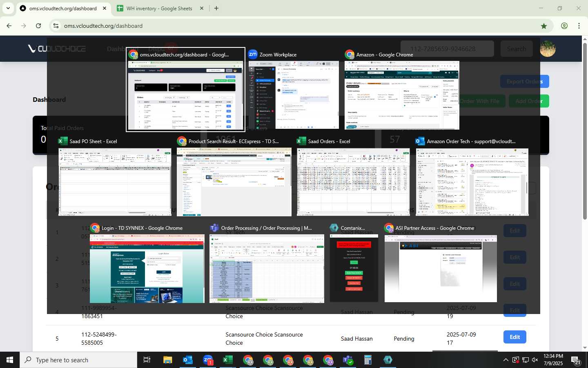Open the Chrome profile icon

tap(564, 26)
